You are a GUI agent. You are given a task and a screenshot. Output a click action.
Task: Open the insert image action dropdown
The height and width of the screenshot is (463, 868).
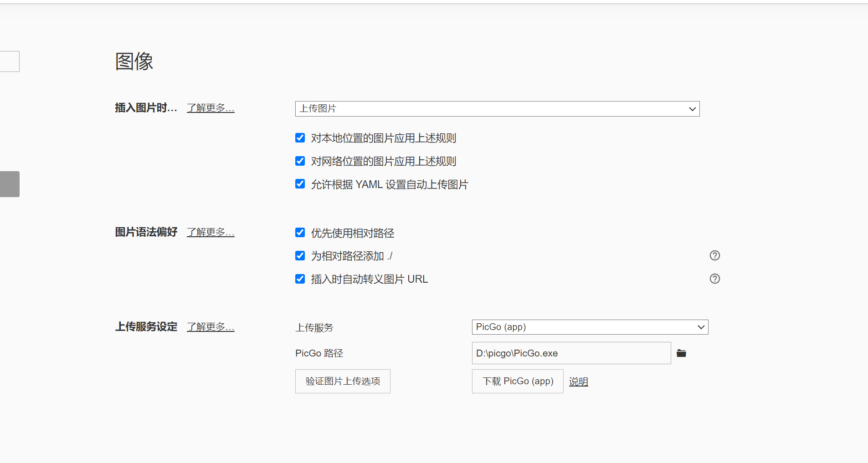[x=497, y=108]
